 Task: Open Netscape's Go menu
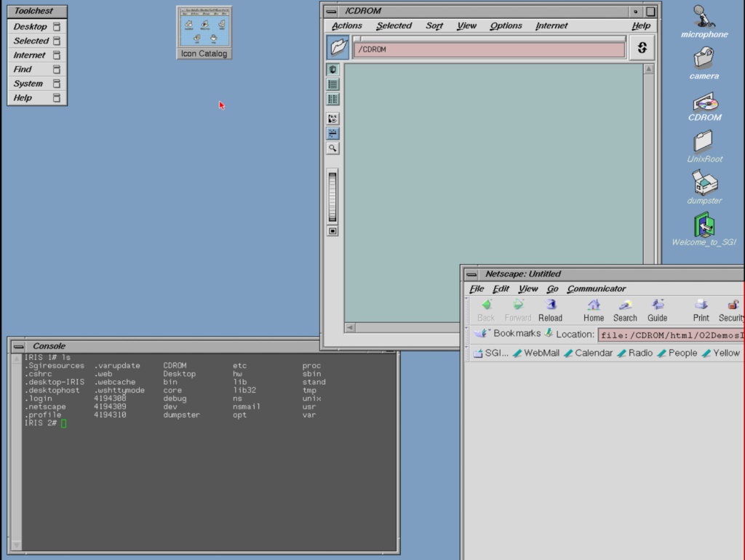(552, 289)
